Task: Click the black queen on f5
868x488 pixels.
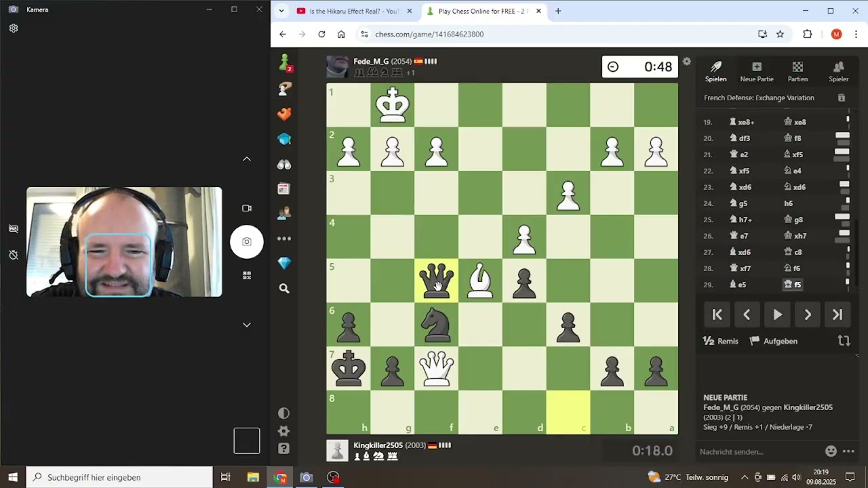Action: tap(436, 281)
